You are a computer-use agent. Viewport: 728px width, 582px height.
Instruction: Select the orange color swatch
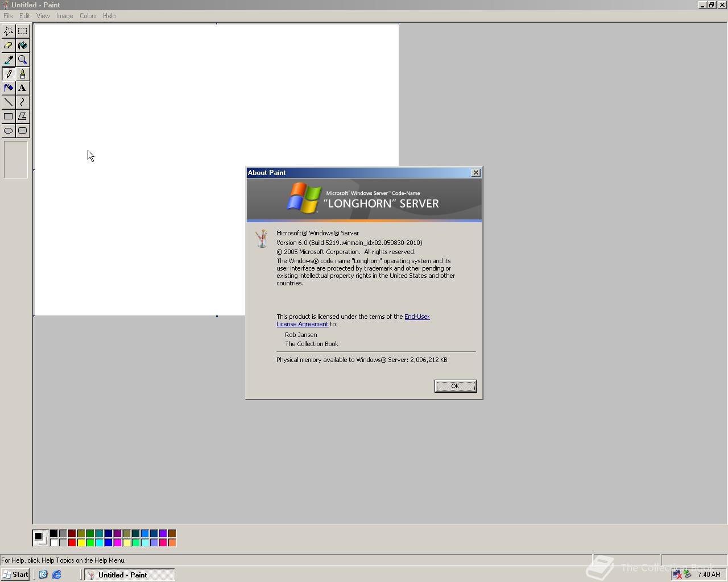pyautogui.click(x=172, y=542)
